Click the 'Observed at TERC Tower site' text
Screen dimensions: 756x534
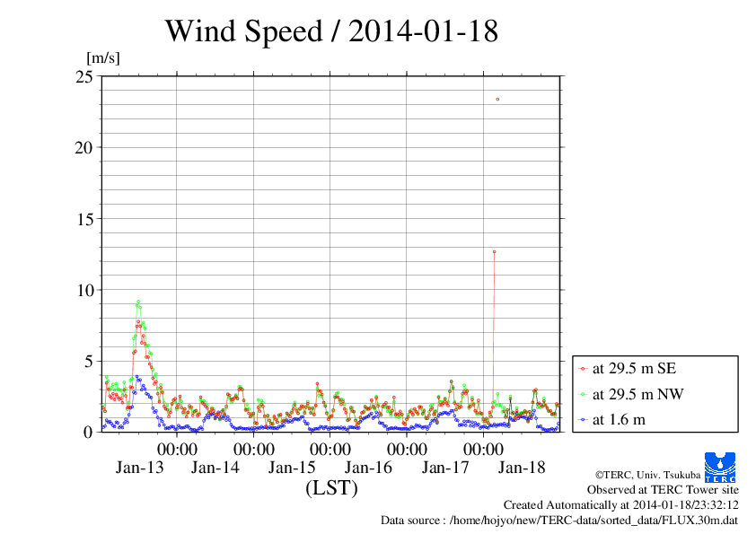[663, 490]
